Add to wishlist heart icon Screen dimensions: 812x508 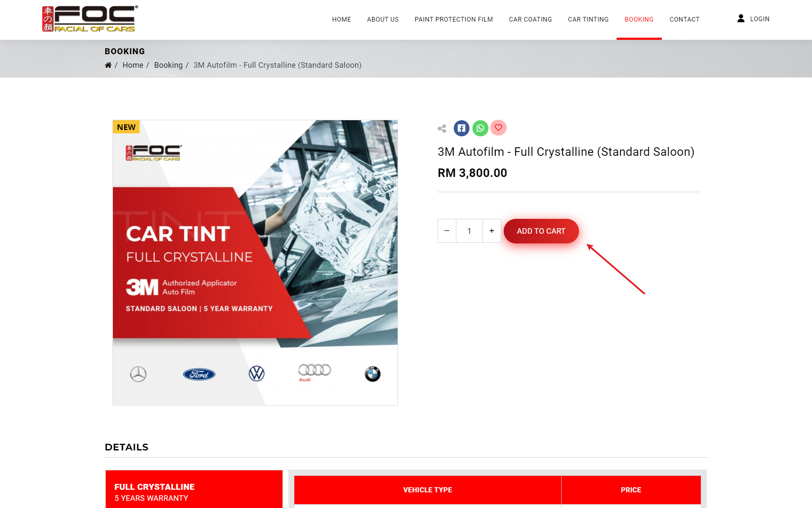click(x=498, y=128)
